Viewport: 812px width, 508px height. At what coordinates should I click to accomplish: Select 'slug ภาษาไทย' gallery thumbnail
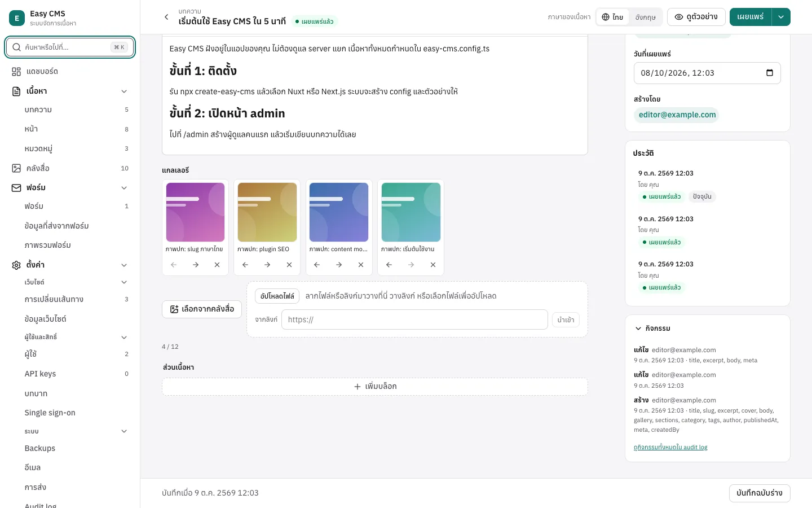pyautogui.click(x=195, y=212)
